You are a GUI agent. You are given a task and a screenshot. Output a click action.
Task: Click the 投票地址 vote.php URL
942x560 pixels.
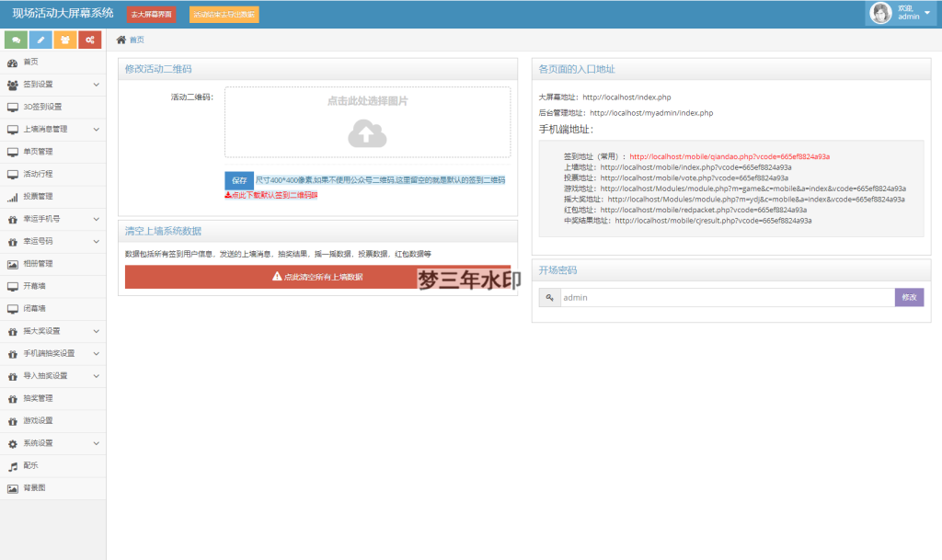[694, 178]
